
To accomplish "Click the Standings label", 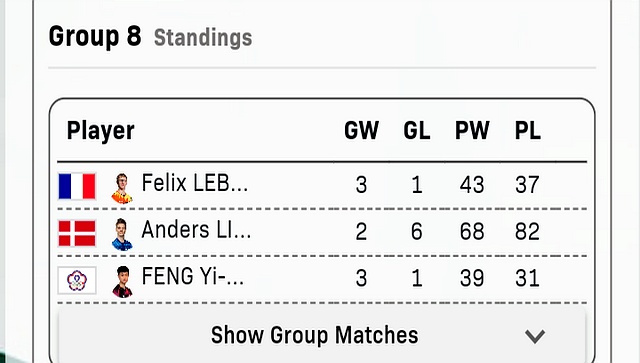I will tap(203, 38).
